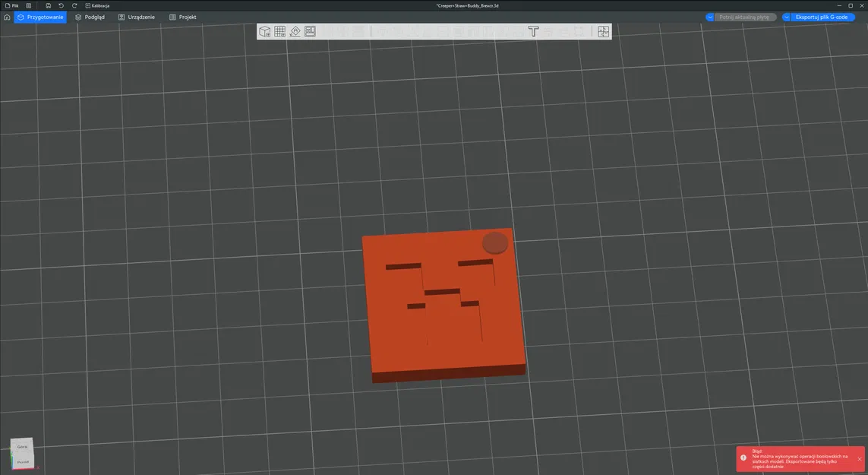This screenshot has width=868, height=475.
Task: Select the Text tool icon
Action: pyautogui.click(x=533, y=31)
